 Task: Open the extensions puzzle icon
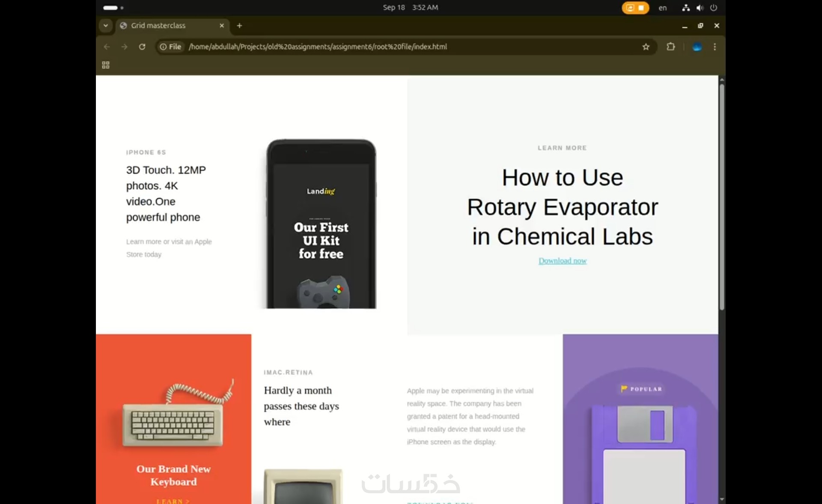(670, 47)
